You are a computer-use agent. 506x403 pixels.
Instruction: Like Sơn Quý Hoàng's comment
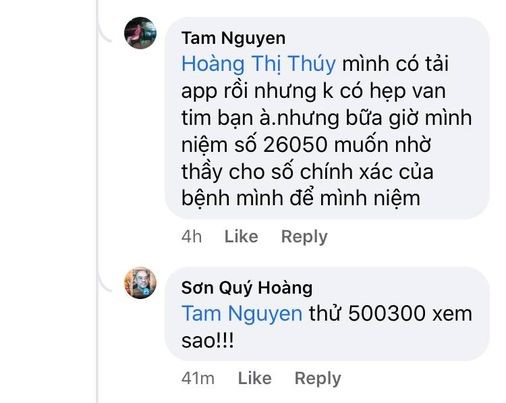[x=255, y=378]
